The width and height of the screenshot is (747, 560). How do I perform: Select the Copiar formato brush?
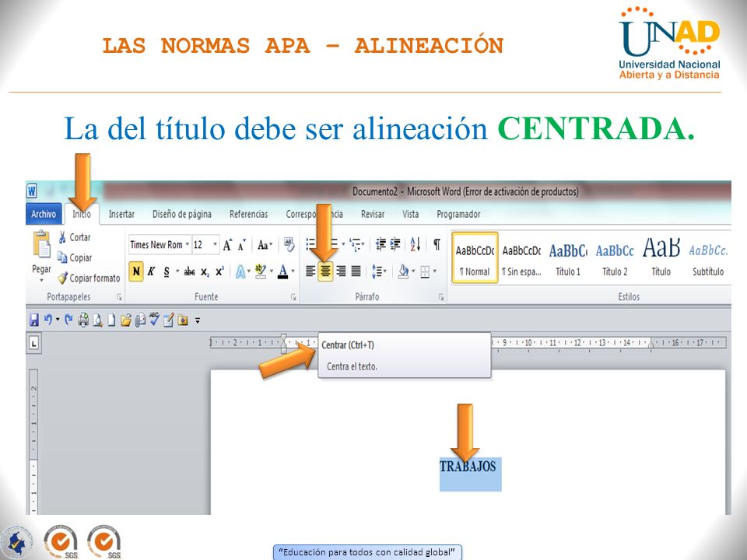click(x=89, y=278)
